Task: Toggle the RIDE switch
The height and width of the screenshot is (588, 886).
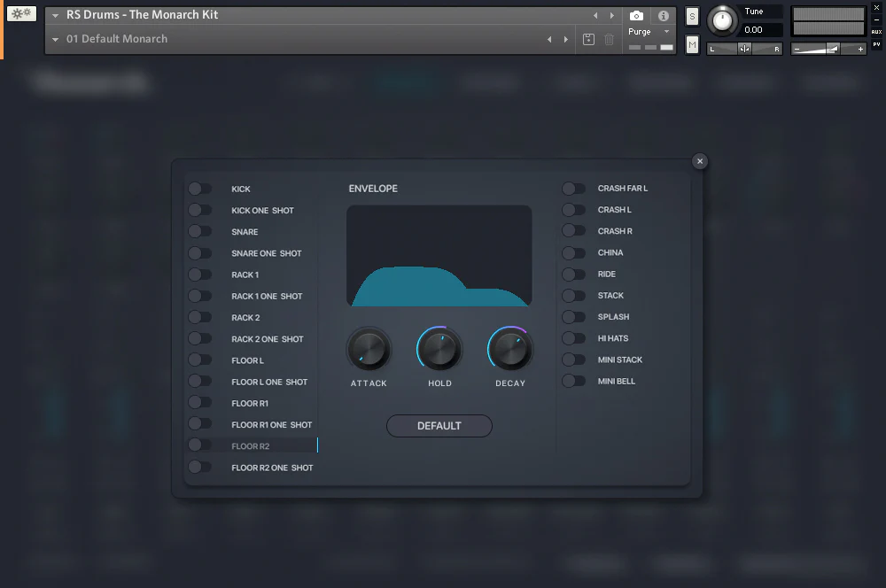Action: click(573, 275)
